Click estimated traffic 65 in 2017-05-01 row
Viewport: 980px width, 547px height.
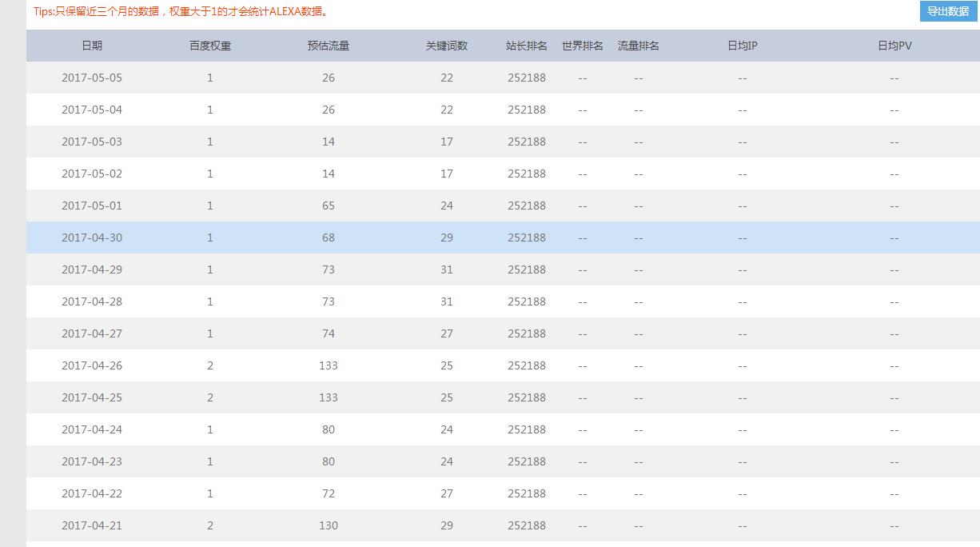pyautogui.click(x=329, y=206)
